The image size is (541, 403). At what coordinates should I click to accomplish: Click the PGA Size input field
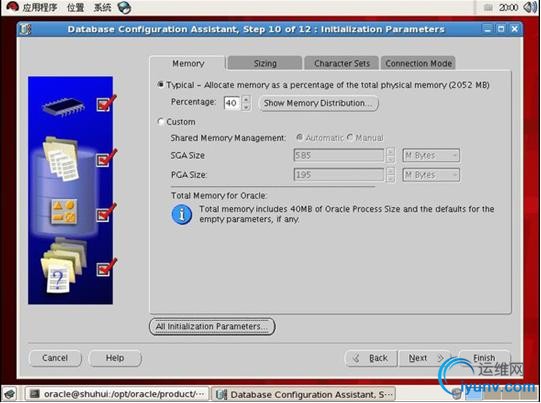coord(338,175)
